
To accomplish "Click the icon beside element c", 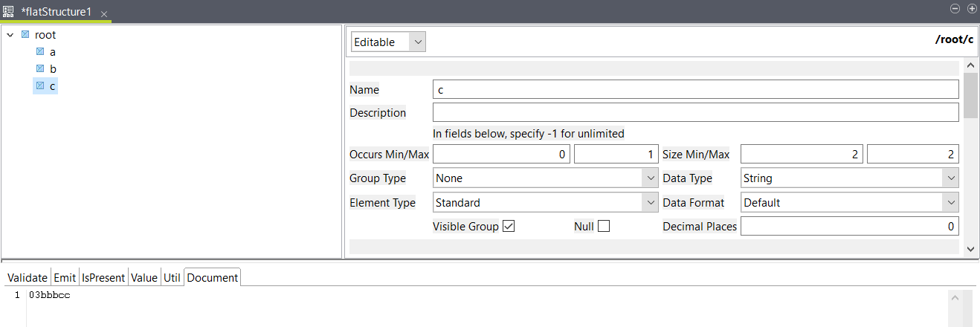I will tap(40, 86).
